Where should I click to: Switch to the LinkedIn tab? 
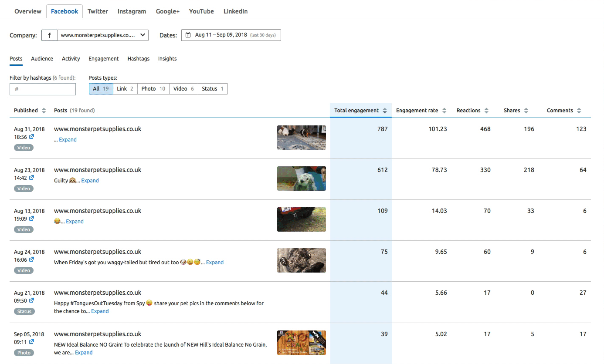(x=235, y=11)
